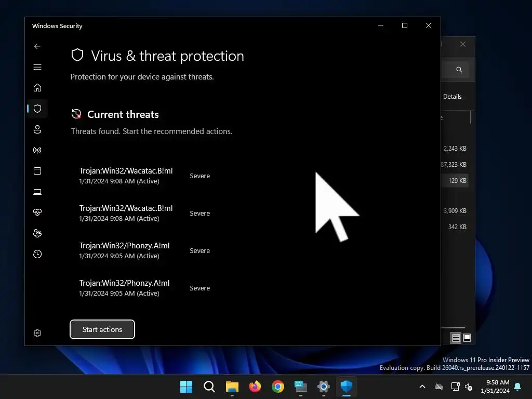Switch File Explorer to details list view
Screen dimensions: 532x399
coord(456,338)
